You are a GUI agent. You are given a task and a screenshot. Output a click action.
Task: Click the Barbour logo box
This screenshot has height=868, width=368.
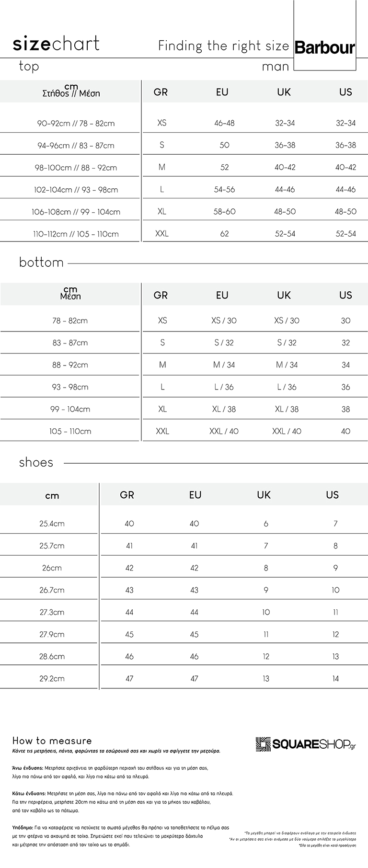pos(324,35)
